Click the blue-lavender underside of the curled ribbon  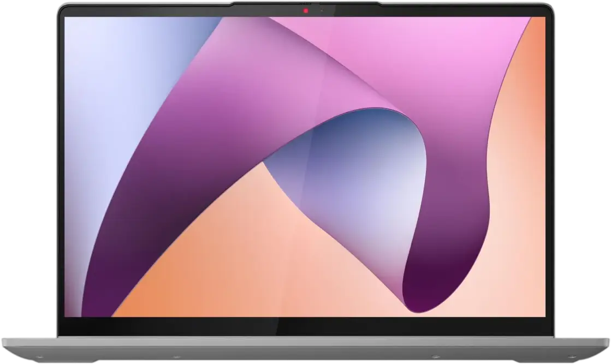pos(349,164)
